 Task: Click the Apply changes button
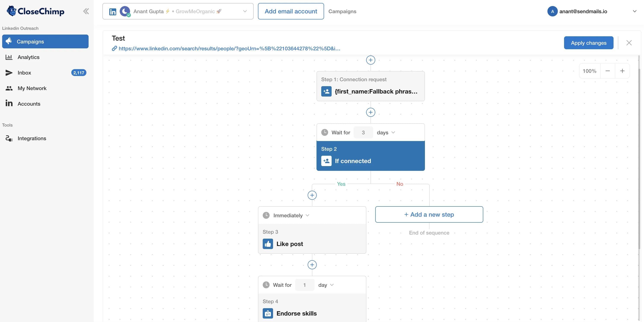click(x=588, y=43)
